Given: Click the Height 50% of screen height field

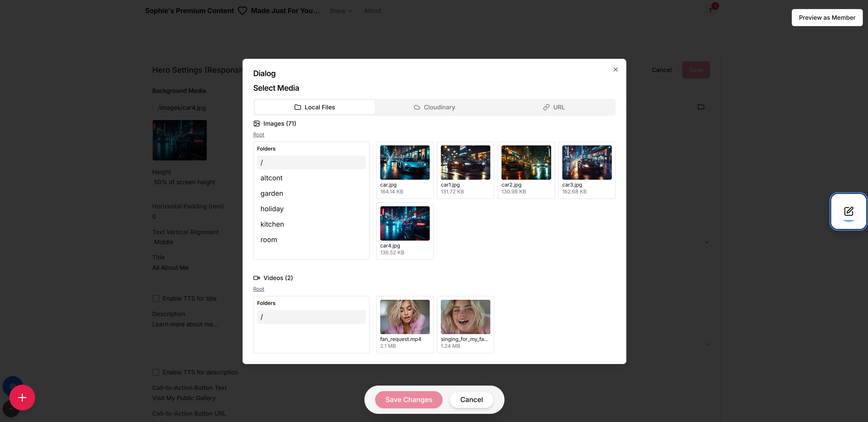Looking at the screenshot, I should [x=184, y=182].
